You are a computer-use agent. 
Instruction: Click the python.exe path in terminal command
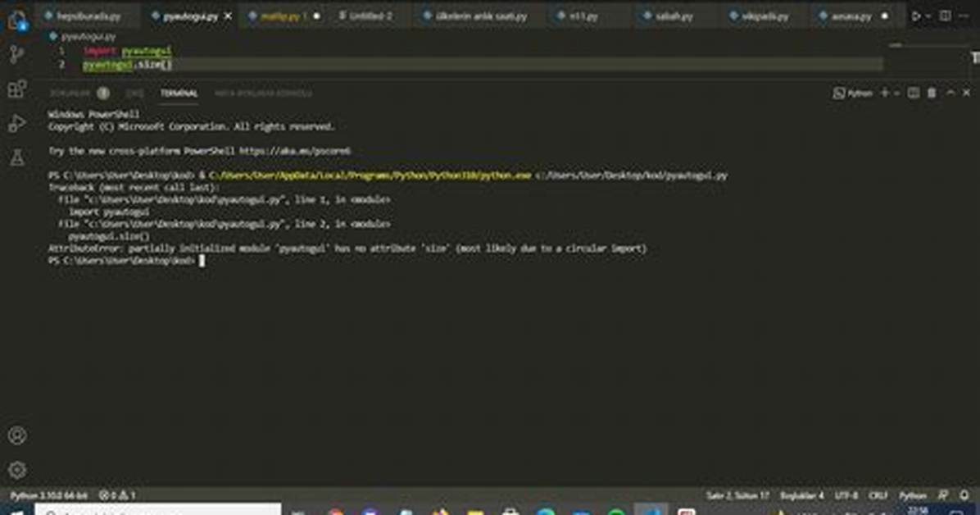[x=370, y=175]
